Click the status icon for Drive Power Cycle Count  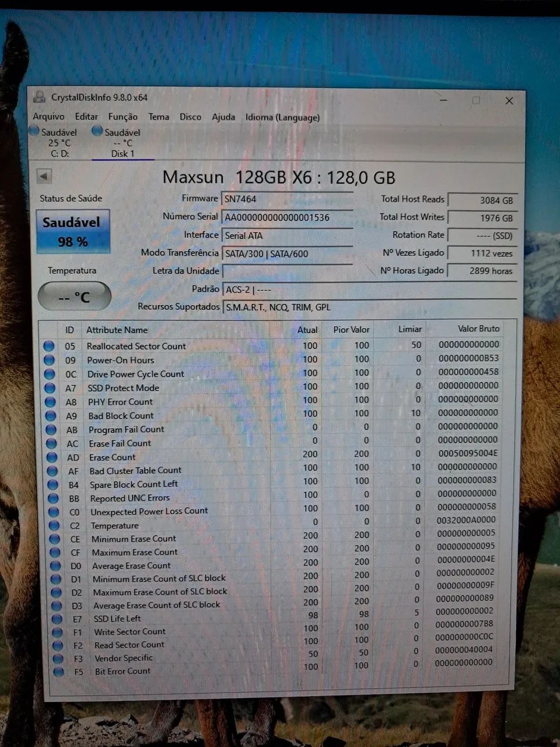[50, 374]
